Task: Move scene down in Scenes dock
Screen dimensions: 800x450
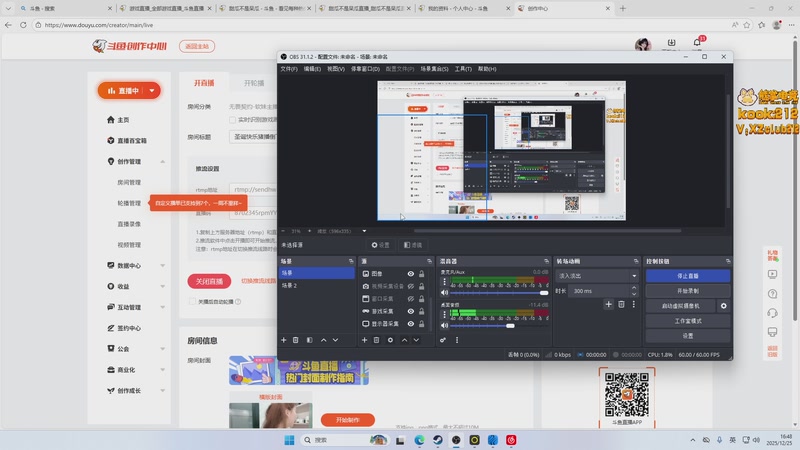Action: [335, 340]
